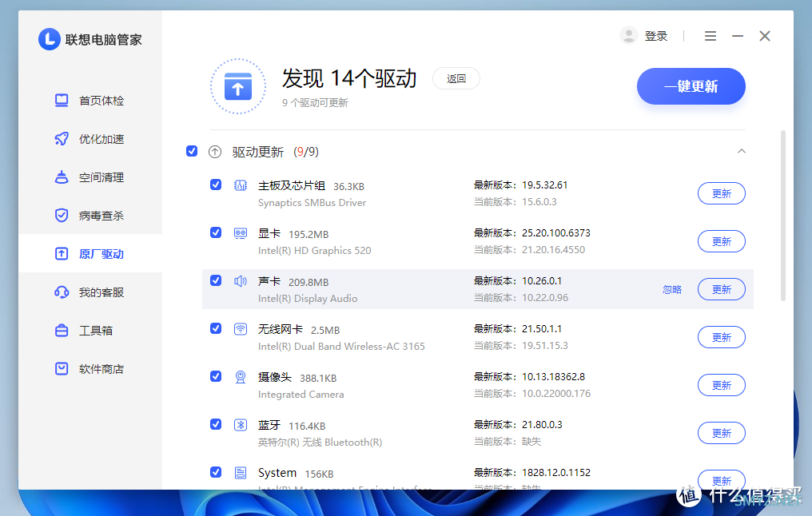Open the hamburger menu in title bar
Image resolution: width=812 pixels, height=516 pixels.
[710, 36]
